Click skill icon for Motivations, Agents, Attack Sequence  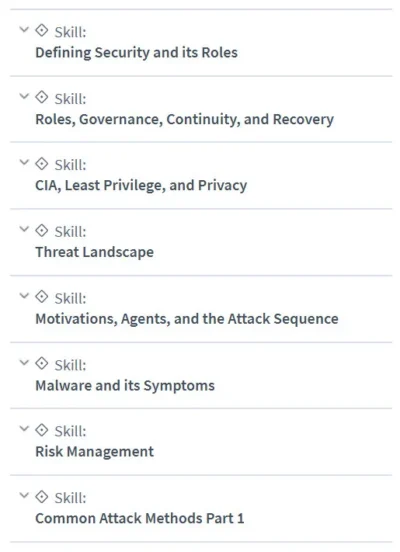(x=42, y=297)
